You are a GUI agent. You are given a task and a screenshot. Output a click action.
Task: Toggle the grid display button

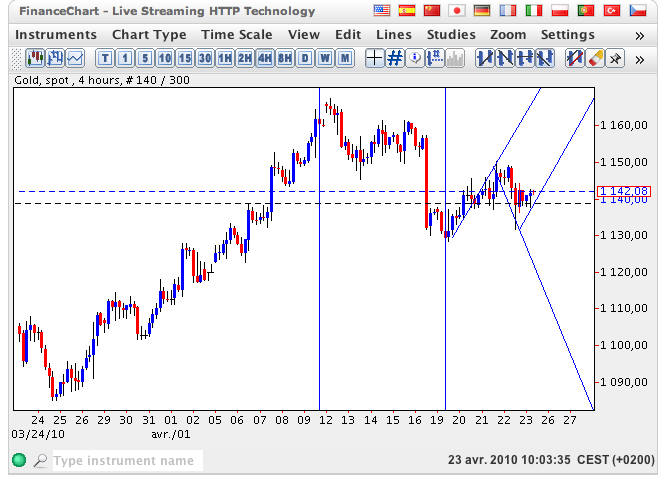click(x=395, y=58)
